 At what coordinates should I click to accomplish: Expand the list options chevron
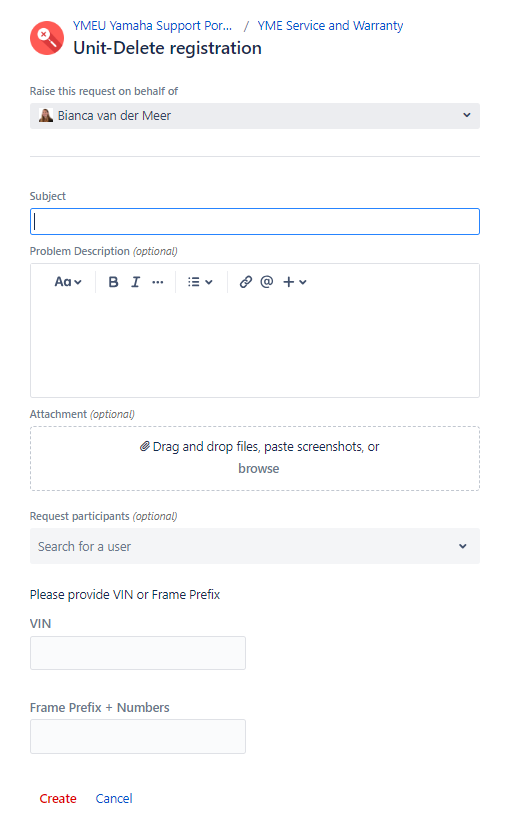[209, 282]
